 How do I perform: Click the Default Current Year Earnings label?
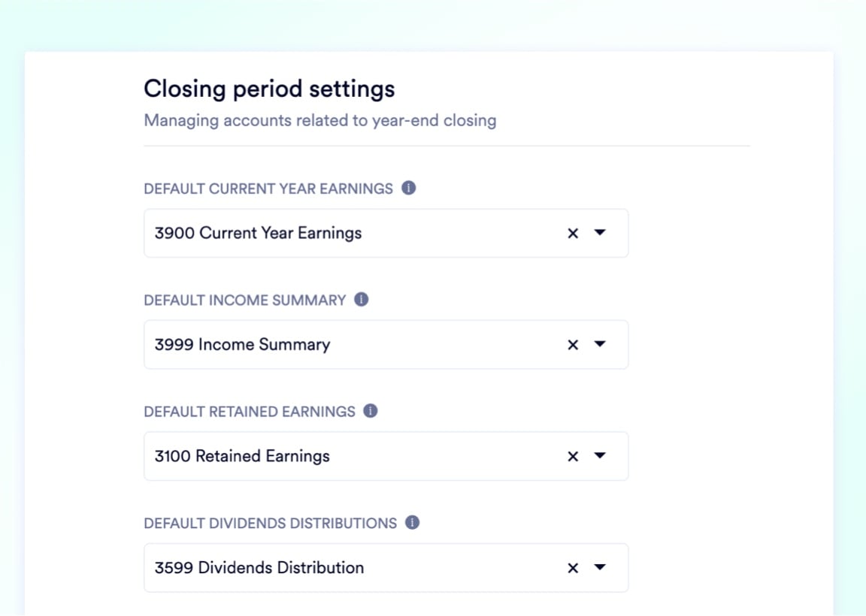coord(268,189)
